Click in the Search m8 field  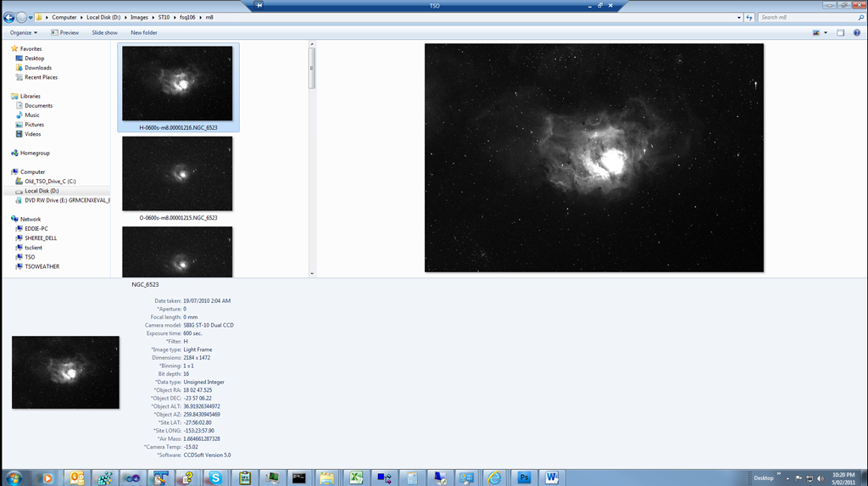coord(805,17)
